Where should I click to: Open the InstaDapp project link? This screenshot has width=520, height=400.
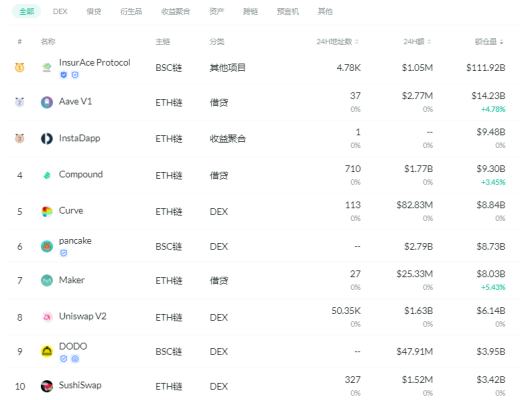79,138
